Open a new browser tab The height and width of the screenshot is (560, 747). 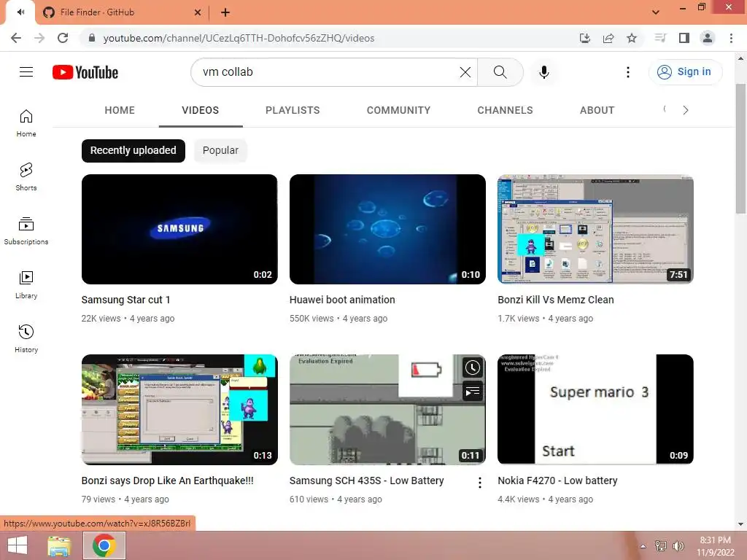click(225, 12)
